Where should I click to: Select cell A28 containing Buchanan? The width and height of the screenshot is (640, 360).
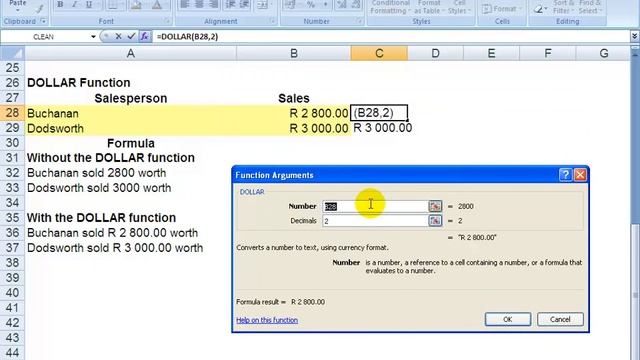pos(131,113)
